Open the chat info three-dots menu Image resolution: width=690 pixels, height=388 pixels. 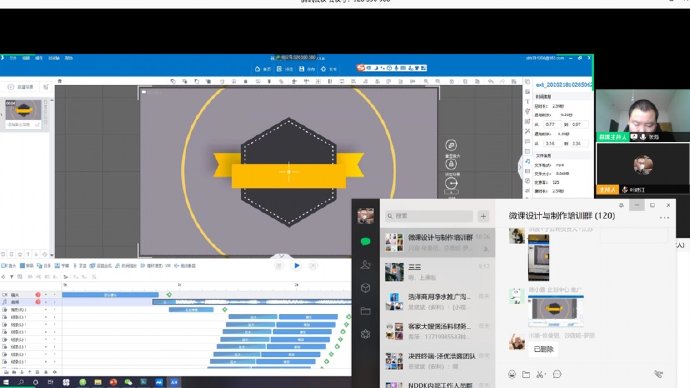click(x=664, y=218)
